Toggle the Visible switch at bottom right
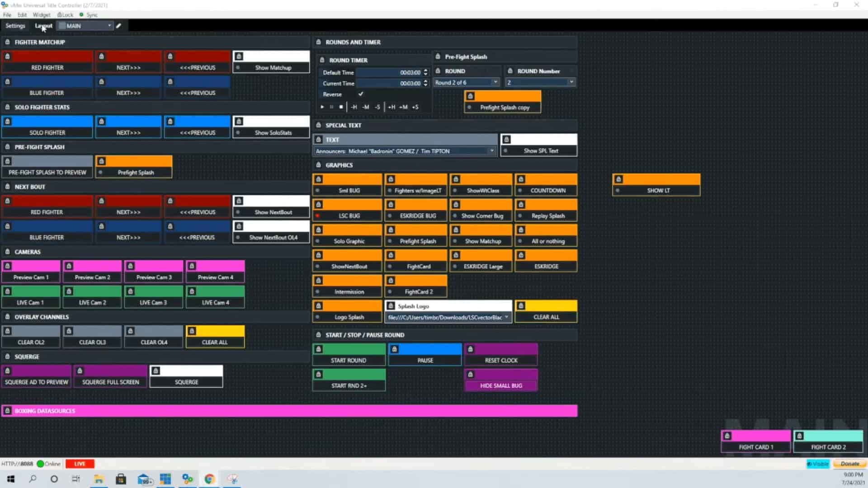 tap(817, 464)
